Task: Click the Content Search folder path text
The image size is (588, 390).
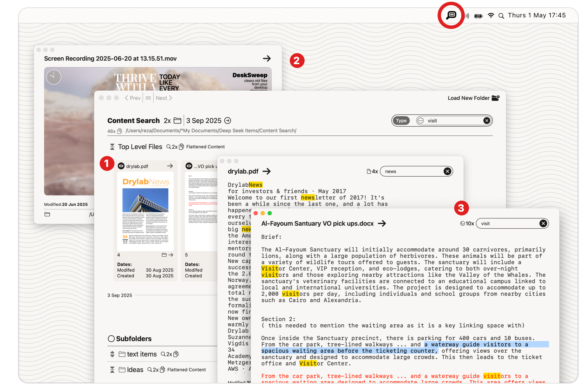Action: [x=211, y=131]
